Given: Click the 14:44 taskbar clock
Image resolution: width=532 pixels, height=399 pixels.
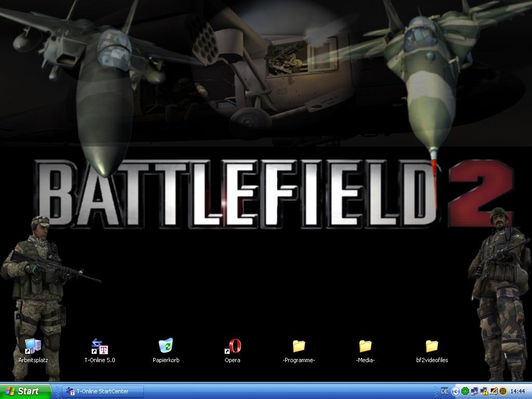Looking at the screenshot, I should 518,392.
